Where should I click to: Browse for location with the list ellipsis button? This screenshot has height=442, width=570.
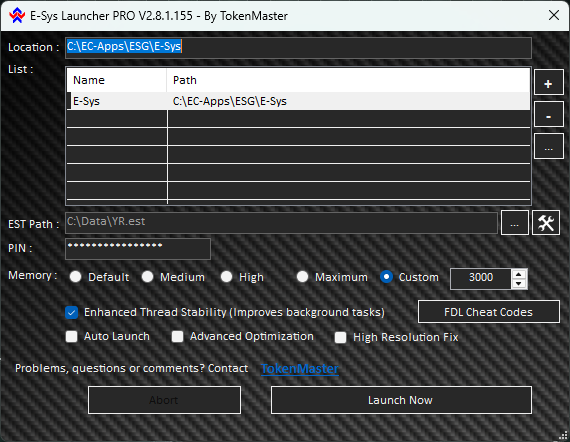[548, 146]
